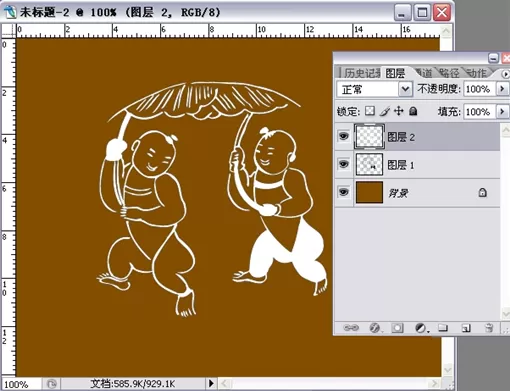Hide 图层 2 using eye icon

click(344, 136)
